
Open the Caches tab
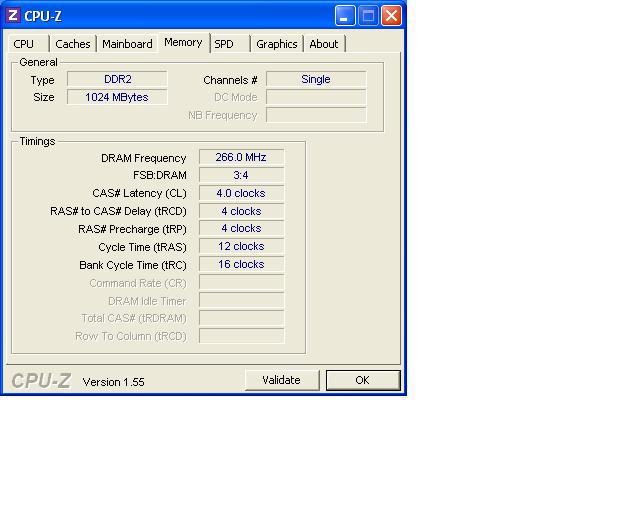click(x=73, y=44)
